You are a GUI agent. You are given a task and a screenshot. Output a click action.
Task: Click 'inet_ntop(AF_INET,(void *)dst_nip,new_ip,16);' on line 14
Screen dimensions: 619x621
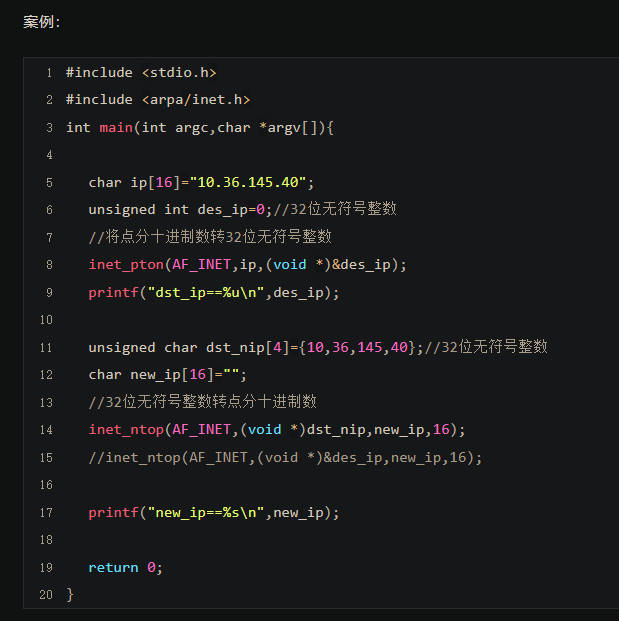pos(277,430)
